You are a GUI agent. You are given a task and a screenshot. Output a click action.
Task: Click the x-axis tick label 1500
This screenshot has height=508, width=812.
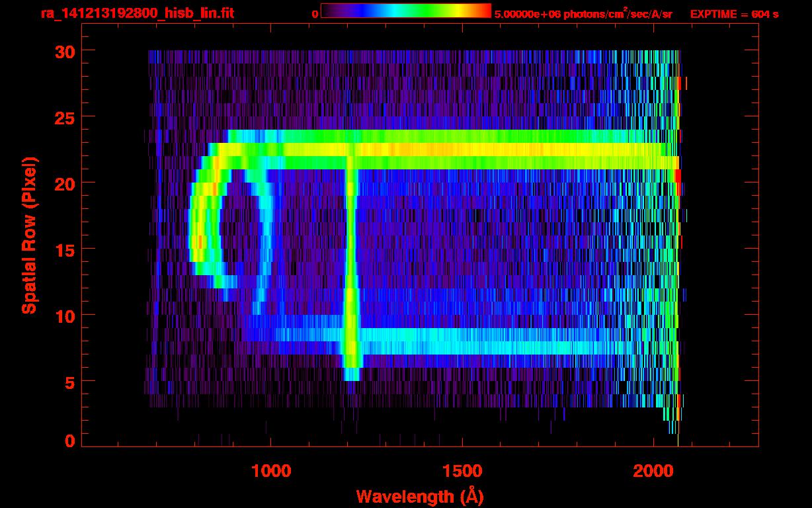(x=462, y=470)
